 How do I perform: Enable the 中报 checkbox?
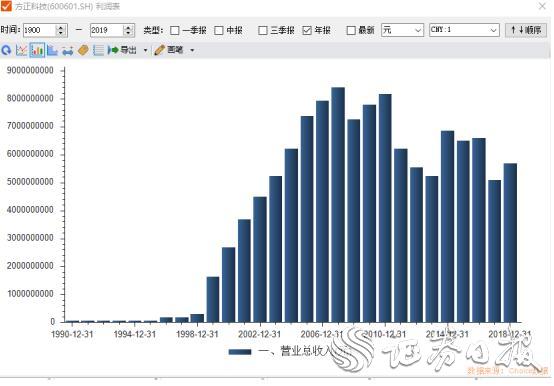click(219, 30)
